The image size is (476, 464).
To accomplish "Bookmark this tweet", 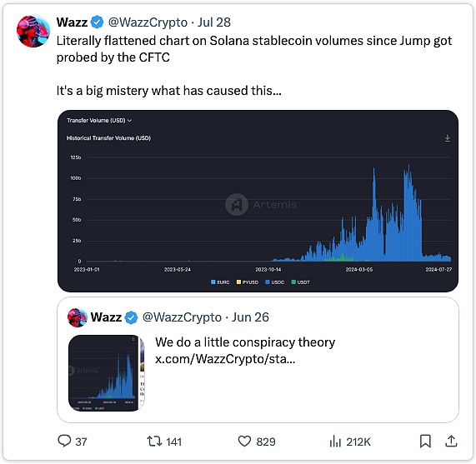I will (x=425, y=441).
